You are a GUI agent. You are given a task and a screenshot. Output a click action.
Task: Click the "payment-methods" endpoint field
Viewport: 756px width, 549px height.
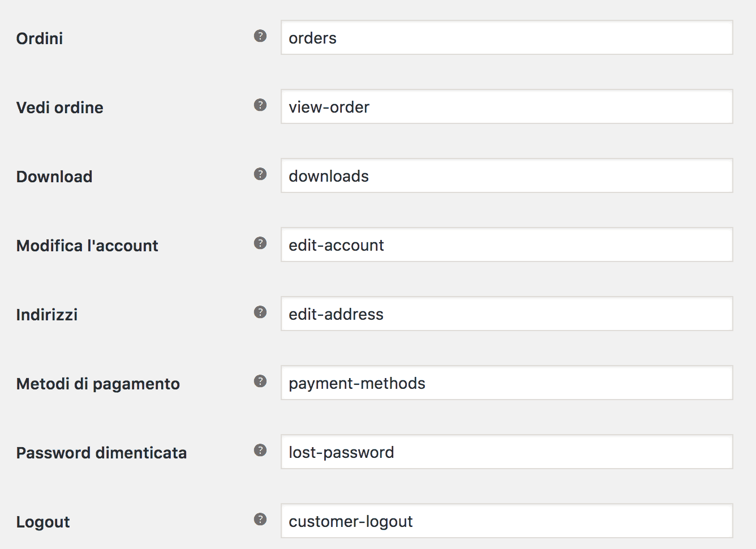pos(506,383)
